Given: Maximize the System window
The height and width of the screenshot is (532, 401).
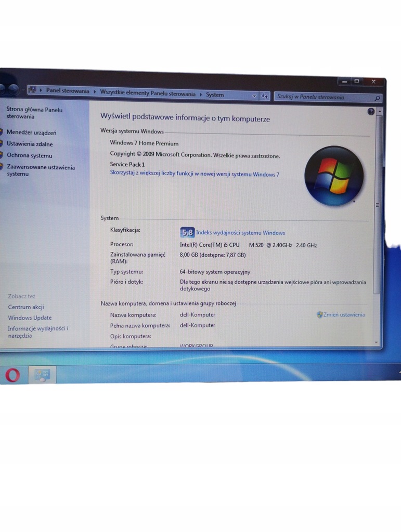Looking at the screenshot, I should pos(356,82).
